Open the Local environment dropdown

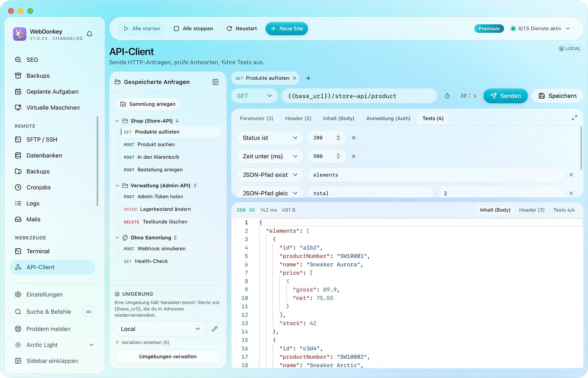pos(160,329)
